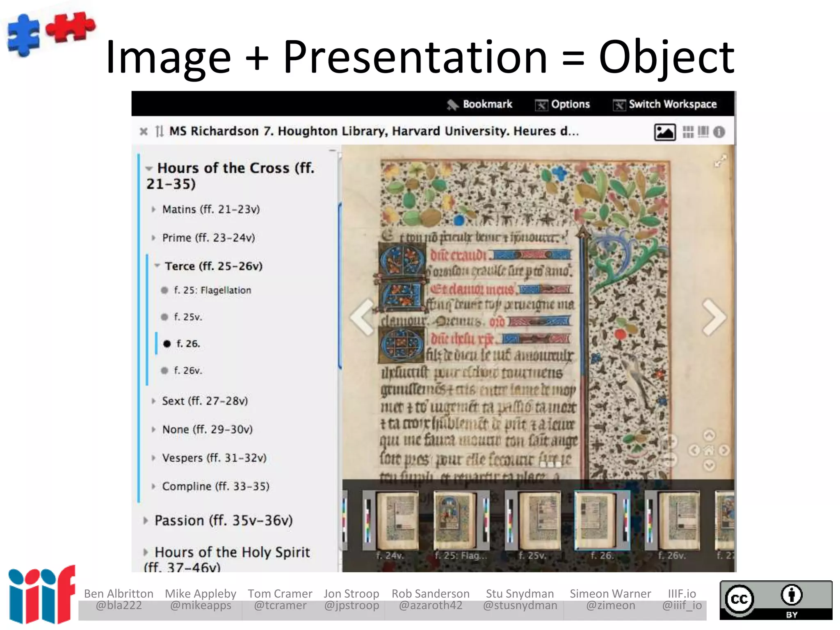Show manuscript metadata via info icon
This screenshot has width=840, height=630.
[719, 132]
